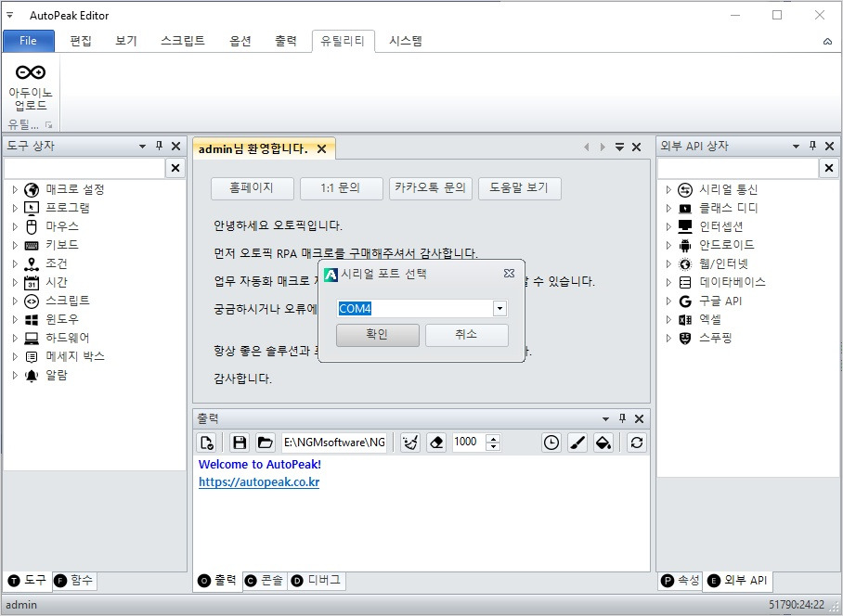Image resolution: width=843 pixels, height=616 pixels.
Task: Click the 도움말 보기 button
Action: (x=519, y=188)
